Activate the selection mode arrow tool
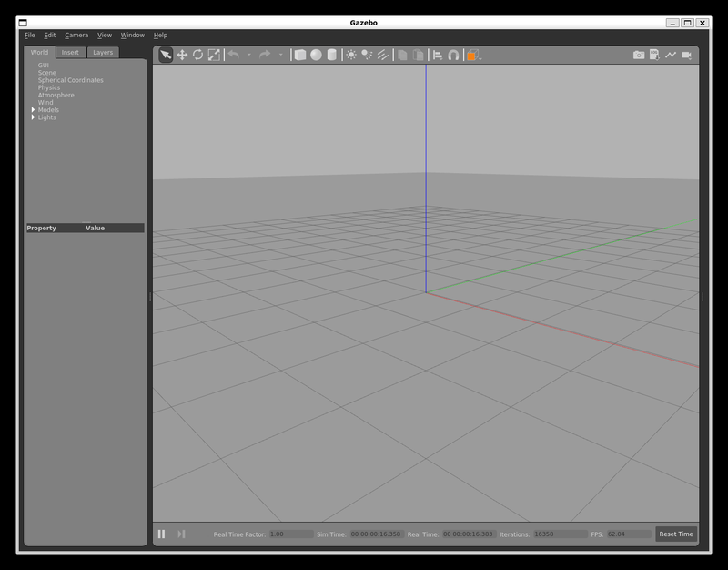 [x=166, y=55]
